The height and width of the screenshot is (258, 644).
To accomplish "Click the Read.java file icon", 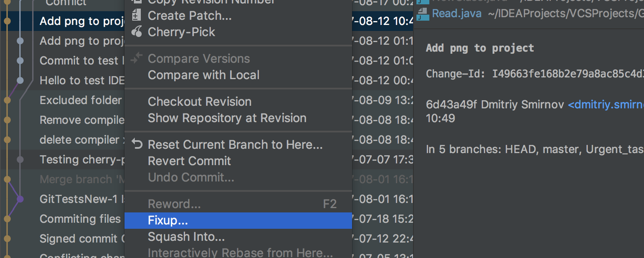I will click(423, 14).
